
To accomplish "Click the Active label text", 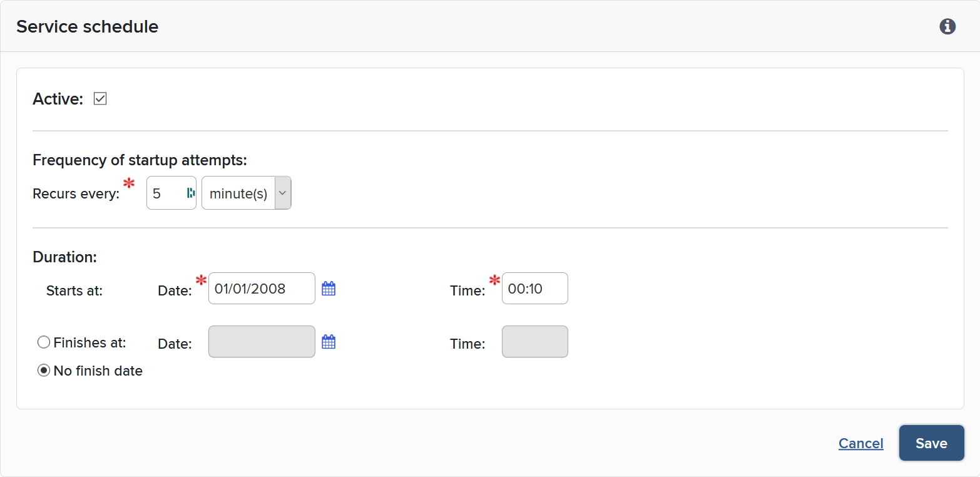I will pyautogui.click(x=58, y=99).
